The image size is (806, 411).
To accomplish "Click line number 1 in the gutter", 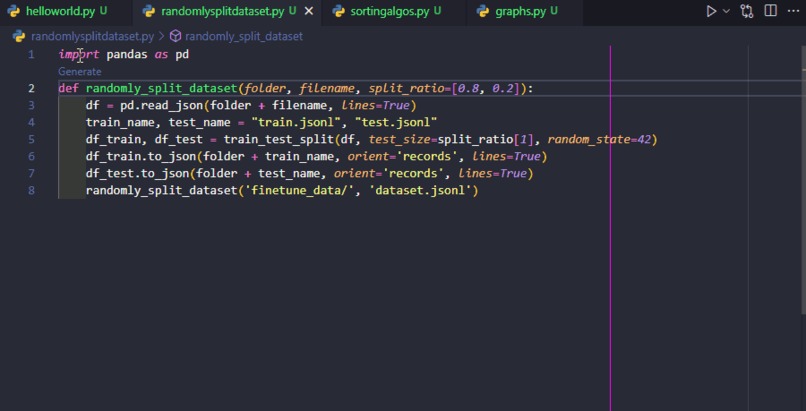I will [31, 54].
